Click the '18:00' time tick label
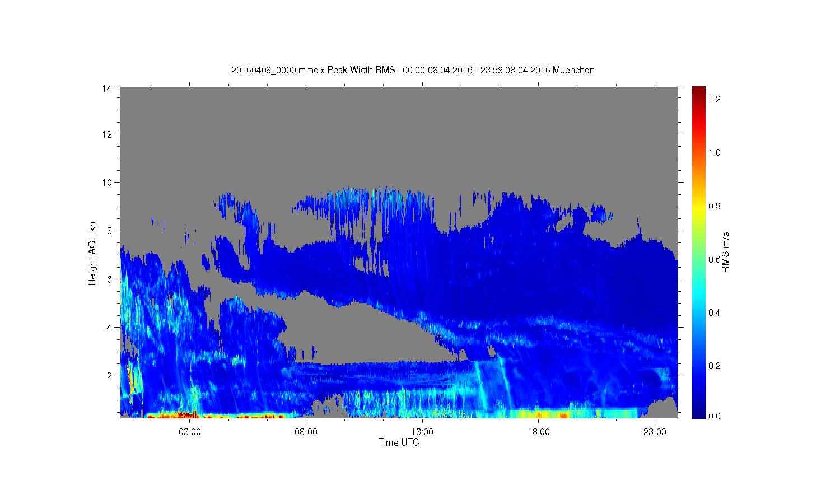This screenshot has width=840, height=504. tap(539, 432)
